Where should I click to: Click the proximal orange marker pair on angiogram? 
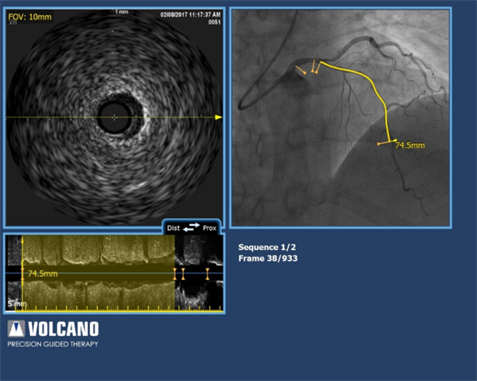tap(315, 67)
